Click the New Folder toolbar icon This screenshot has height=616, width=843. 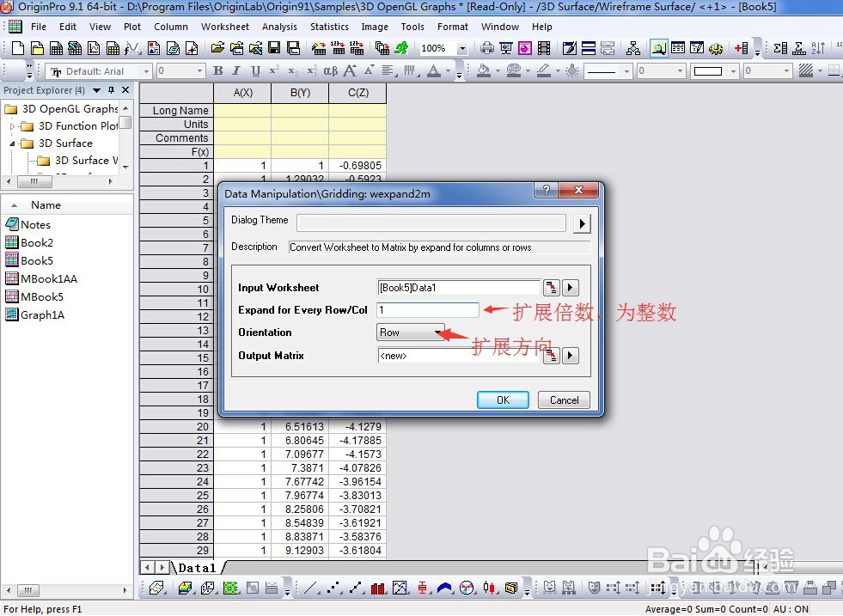tap(37, 48)
